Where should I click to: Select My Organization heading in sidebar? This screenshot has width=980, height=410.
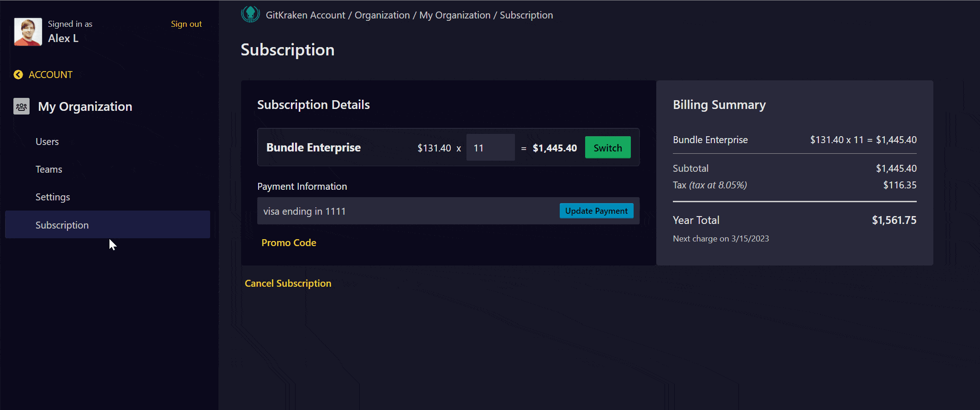click(x=85, y=107)
